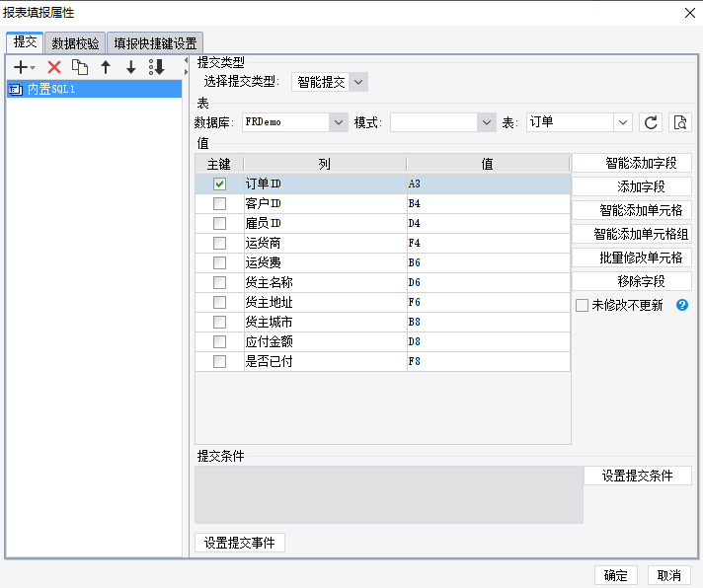Check primary key for 货主名称
Image resolution: width=703 pixels, height=588 pixels.
[x=219, y=282]
